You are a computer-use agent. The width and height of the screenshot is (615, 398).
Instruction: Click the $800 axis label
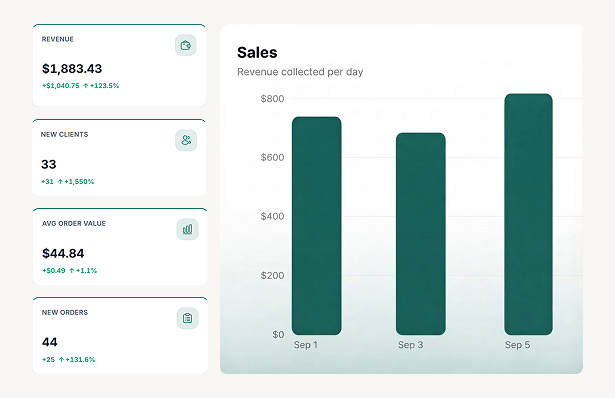point(272,98)
